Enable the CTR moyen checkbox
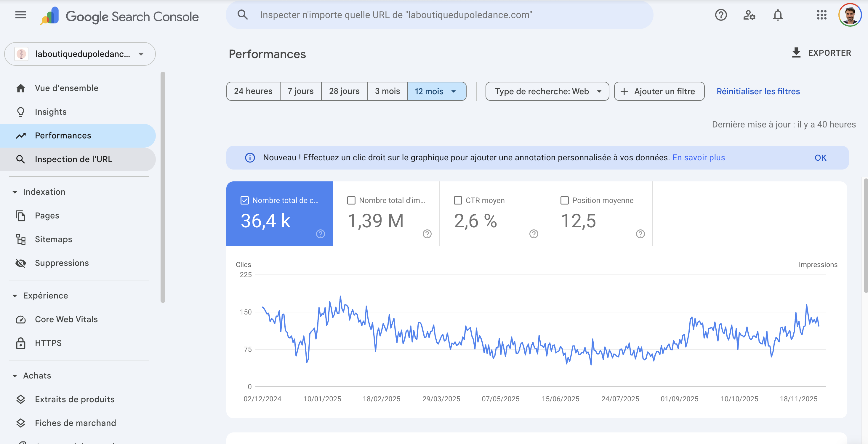This screenshot has height=444, width=868. [x=458, y=200]
